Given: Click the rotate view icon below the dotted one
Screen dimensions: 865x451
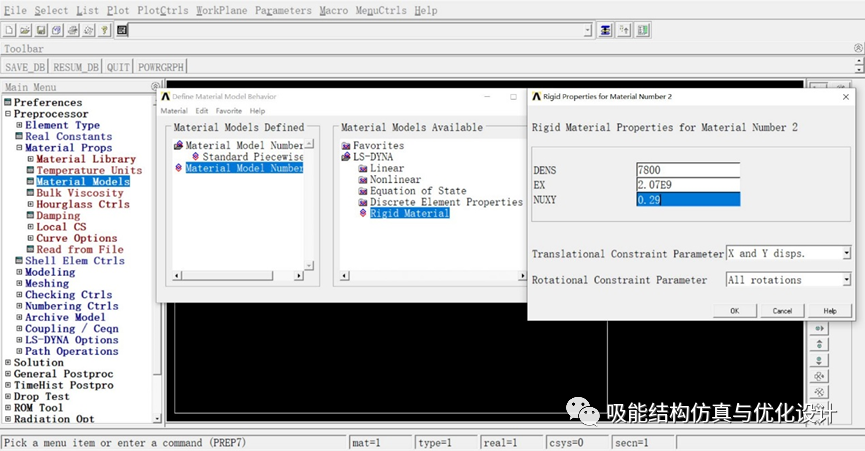Looking at the screenshot, I should pyautogui.click(x=819, y=392).
